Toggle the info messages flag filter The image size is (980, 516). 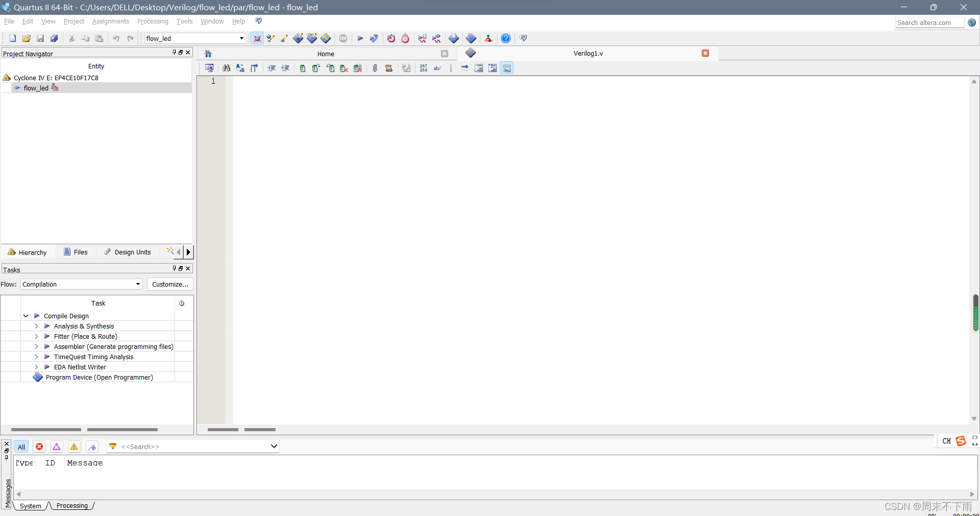[92, 447]
